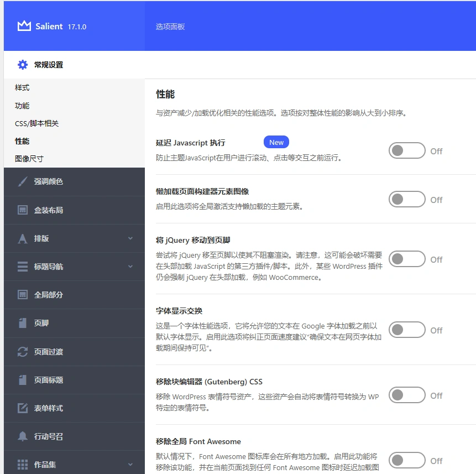Turn on 懒加载页面构建器元素图像
The width and height of the screenshot is (476, 474).
[x=407, y=199]
